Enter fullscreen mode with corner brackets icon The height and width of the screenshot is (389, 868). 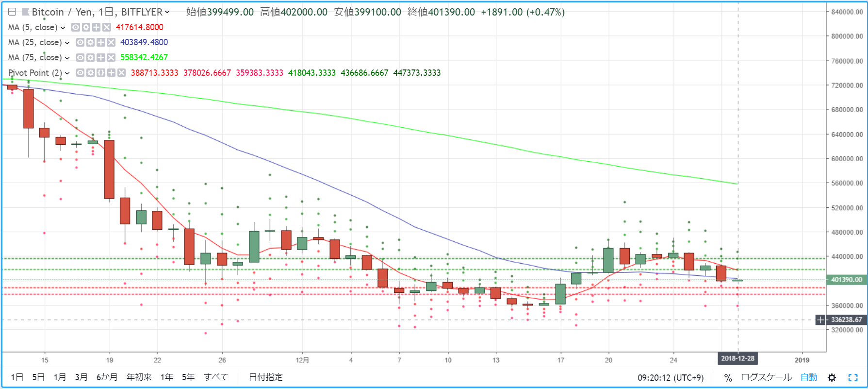pos(853,377)
